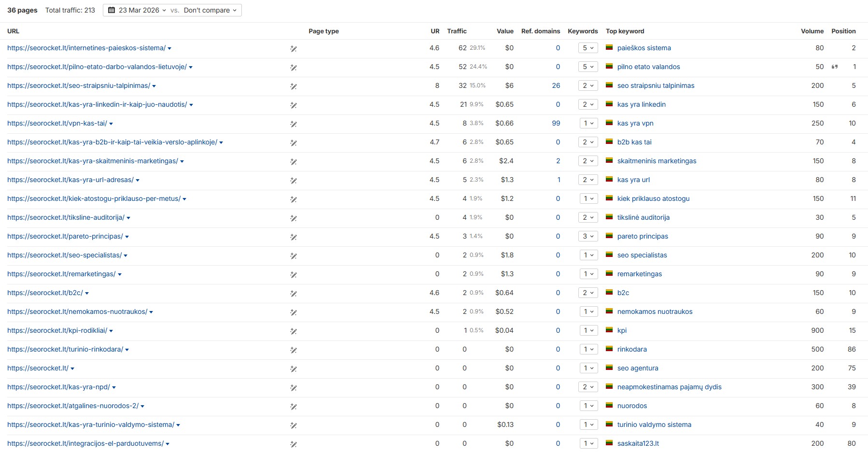Open the Don't compare dropdown
The image size is (868, 453).
tap(210, 10)
